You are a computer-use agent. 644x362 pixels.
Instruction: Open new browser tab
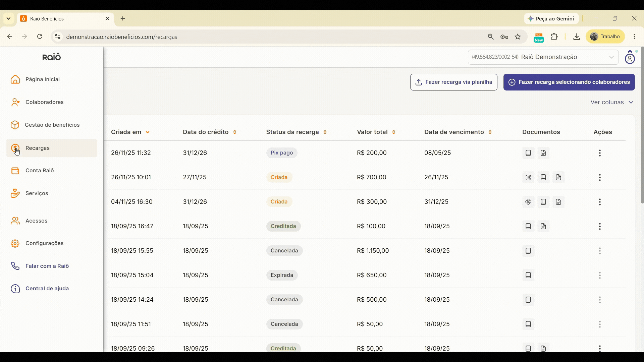[123, 18]
